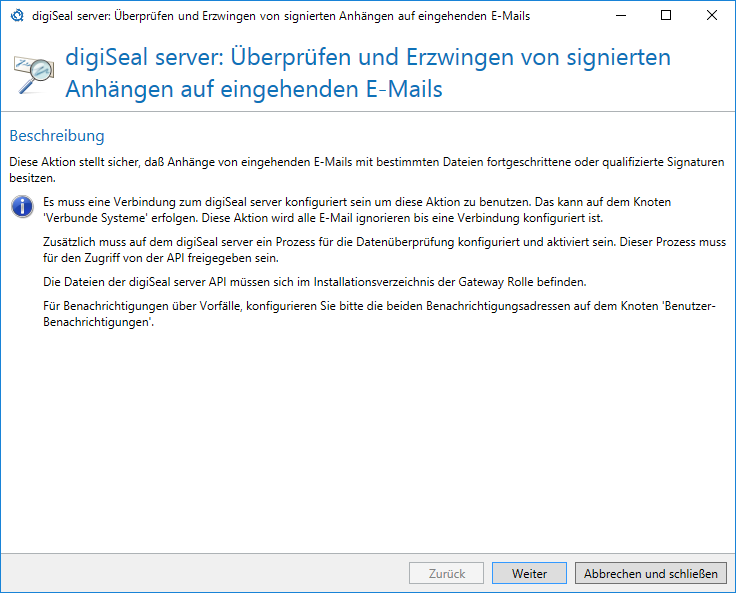Select the Beschreibung section heading
The width and height of the screenshot is (736, 593).
[x=57, y=136]
